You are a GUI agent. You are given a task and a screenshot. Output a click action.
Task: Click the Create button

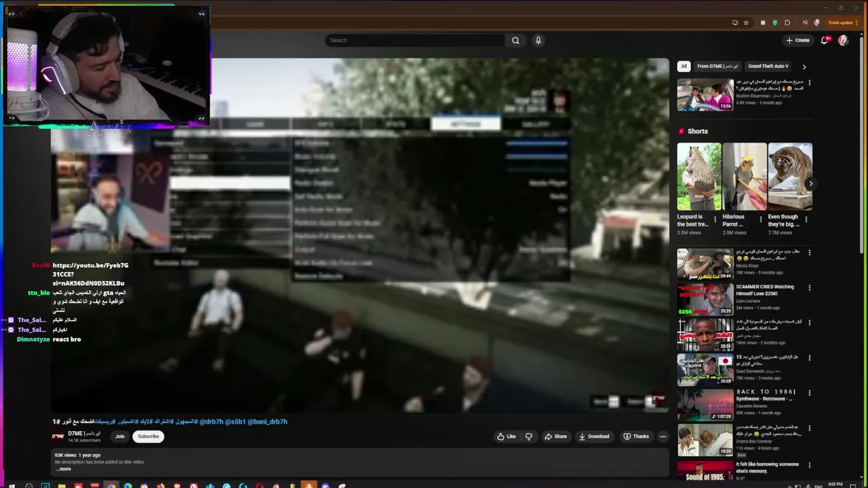pyautogui.click(x=797, y=40)
